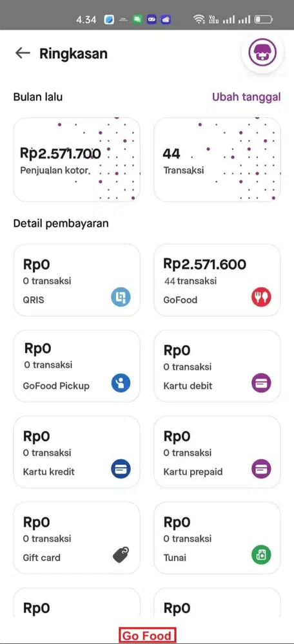Open the 44 Transaksi summary card
Screen dimensions: 294x644
[217, 159]
